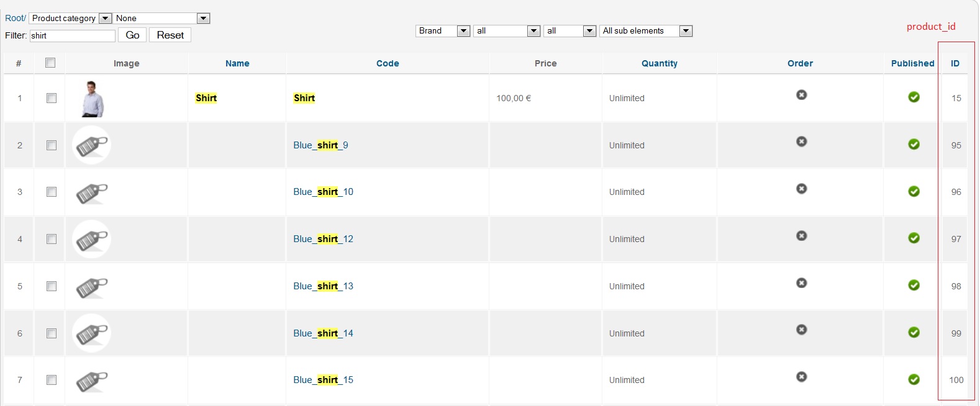The width and height of the screenshot is (980, 406).
Task: Tick the checkbox for Blue_shirt_15 row
Action: click(x=52, y=380)
